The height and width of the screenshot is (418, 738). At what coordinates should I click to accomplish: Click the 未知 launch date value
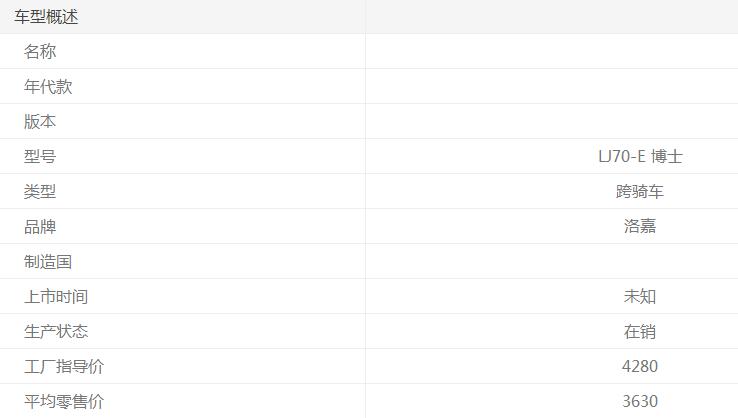click(x=640, y=297)
